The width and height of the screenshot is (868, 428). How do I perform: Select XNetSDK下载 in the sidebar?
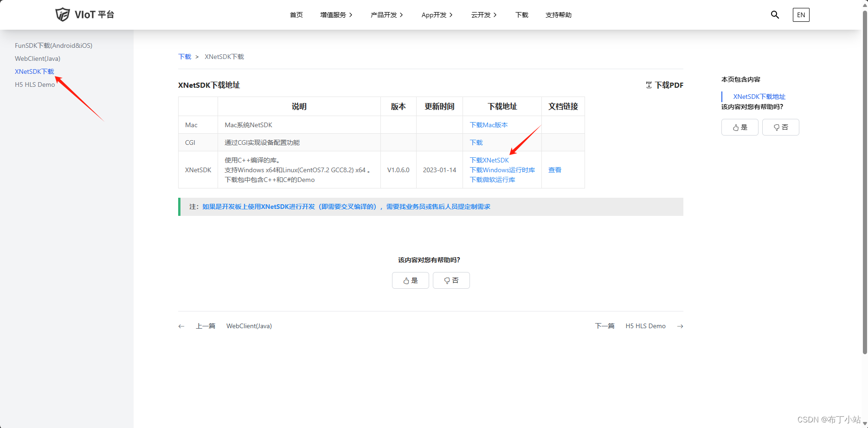34,71
